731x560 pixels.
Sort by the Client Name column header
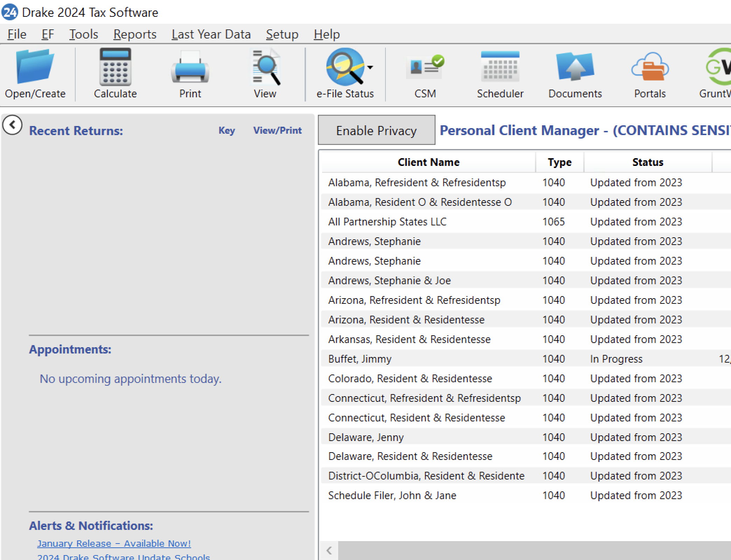click(x=429, y=162)
